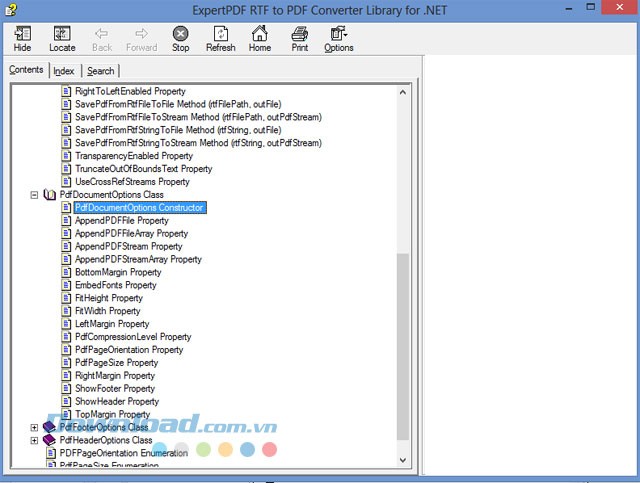Expand the PdfHeaderOptions Class node
The width and height of the screenshot is (640, 483).
(x=34, y=441)
